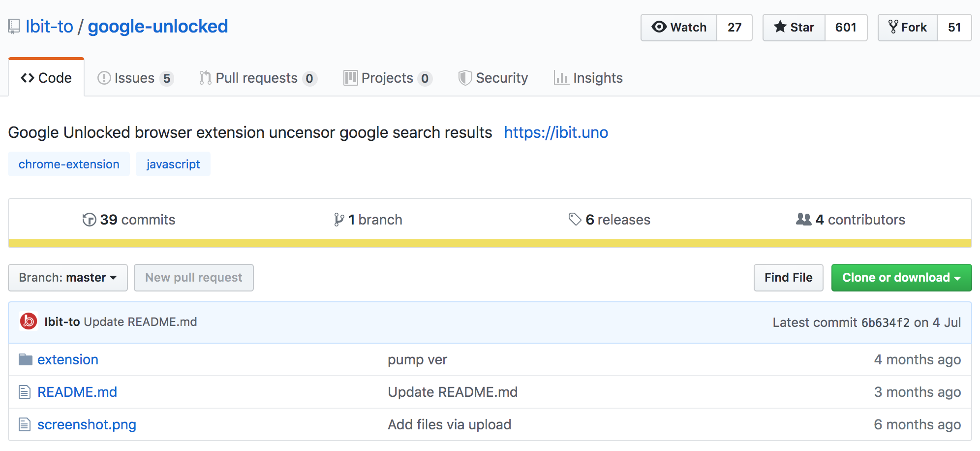The height and width of the screenshot is (451, 980).
Task: Expand the Branch: master dropdown
Action: click(68, 278)
